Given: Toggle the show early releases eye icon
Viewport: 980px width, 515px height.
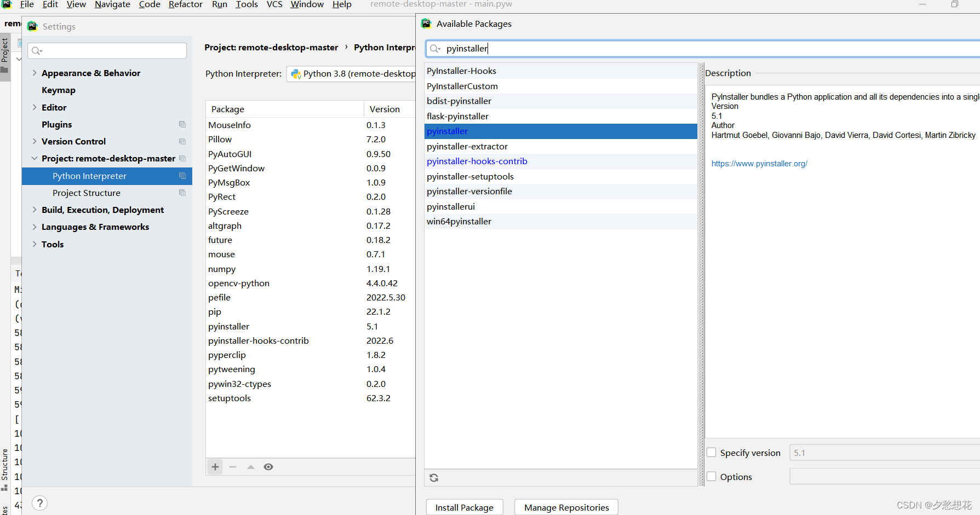Looking at the screenshot, I should point(268,467).
